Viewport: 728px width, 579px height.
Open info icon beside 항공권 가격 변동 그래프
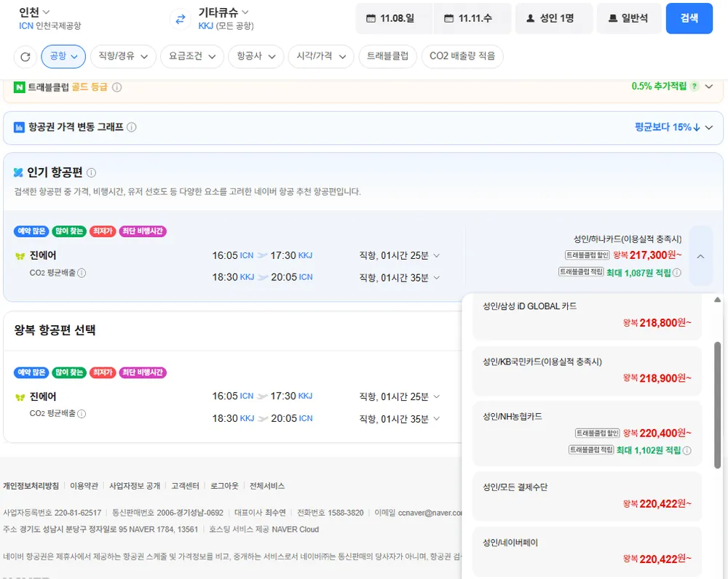(131, 127)
